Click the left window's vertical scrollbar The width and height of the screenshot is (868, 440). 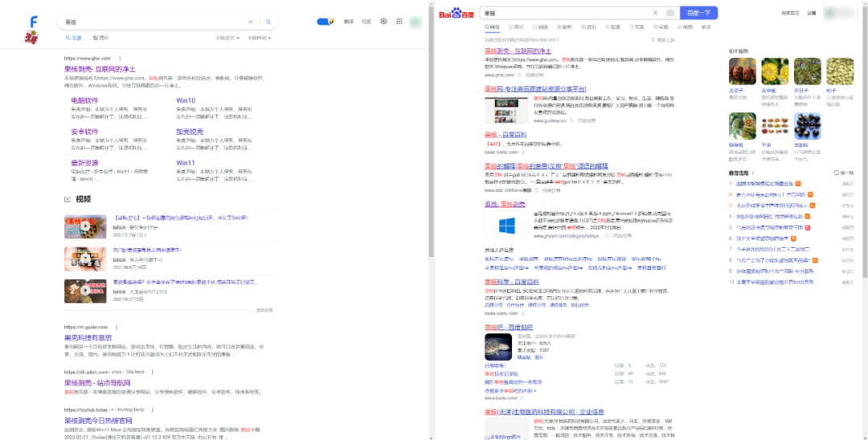pos(431,132)
